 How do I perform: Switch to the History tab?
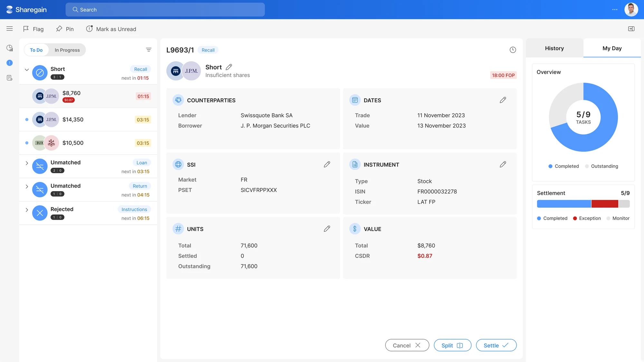pyautogui.click(x=554, y=48)
